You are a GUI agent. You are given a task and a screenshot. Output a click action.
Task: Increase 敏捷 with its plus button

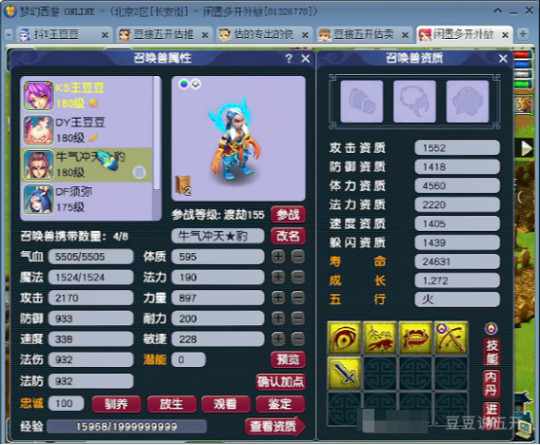(x=278, y=339)
